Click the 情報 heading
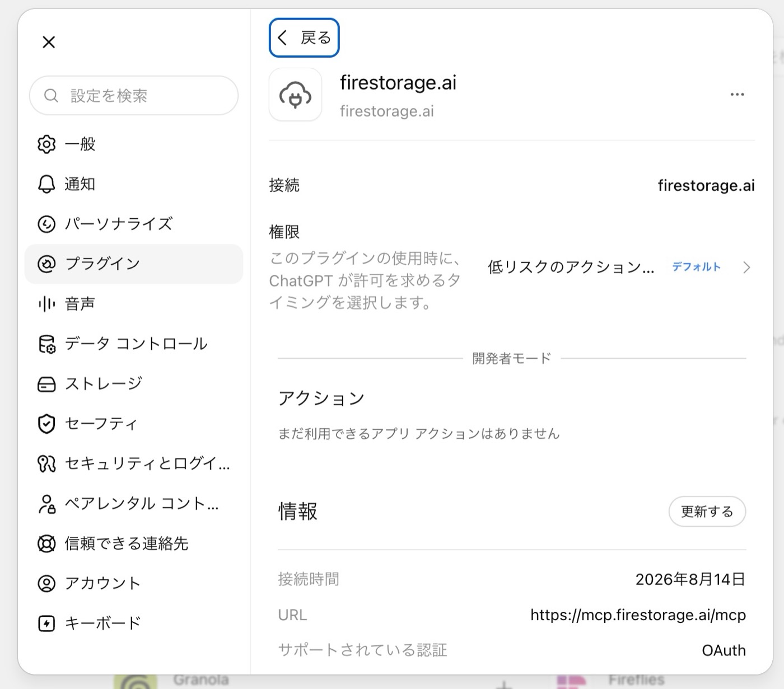Image resolution: width=784 pixels, height=689 pixels. click(x=298, y=512)
